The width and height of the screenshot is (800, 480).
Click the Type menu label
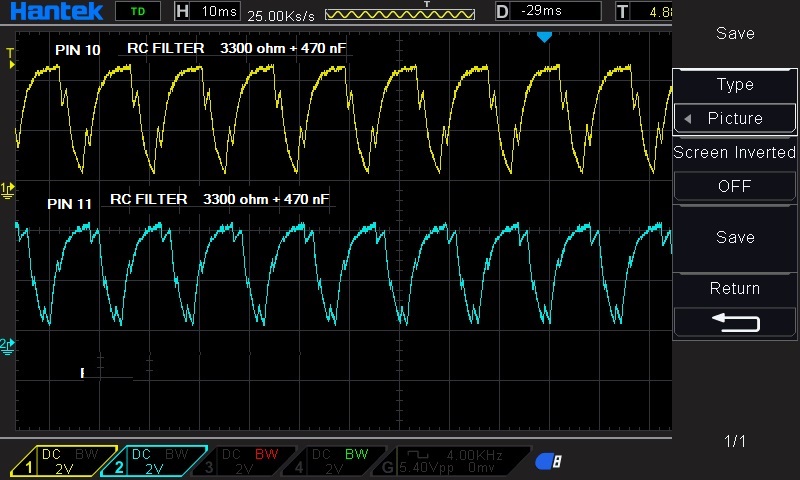coord(735,84)
